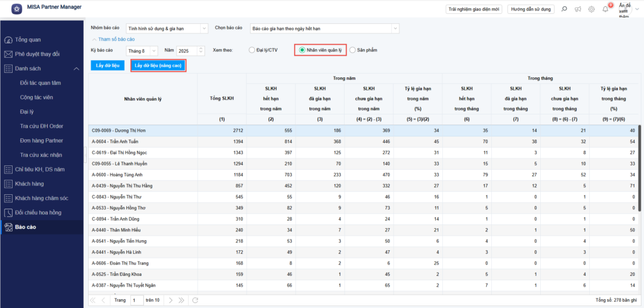Screen dimensions: 644x308
Task: Open the notifications bell icon
Action: pos(606,9)
